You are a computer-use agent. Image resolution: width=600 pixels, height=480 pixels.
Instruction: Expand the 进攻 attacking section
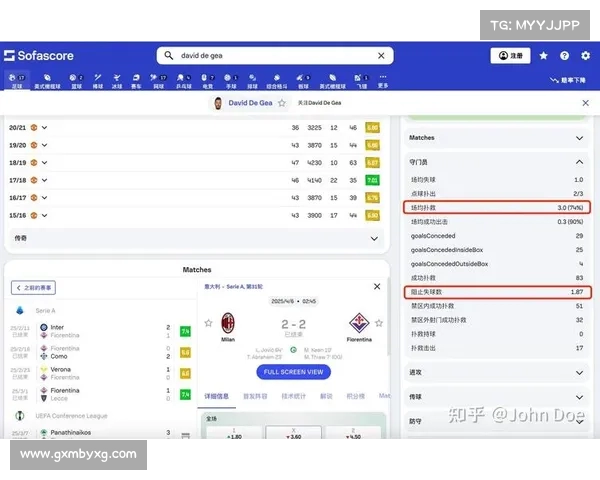coord(497,372)
